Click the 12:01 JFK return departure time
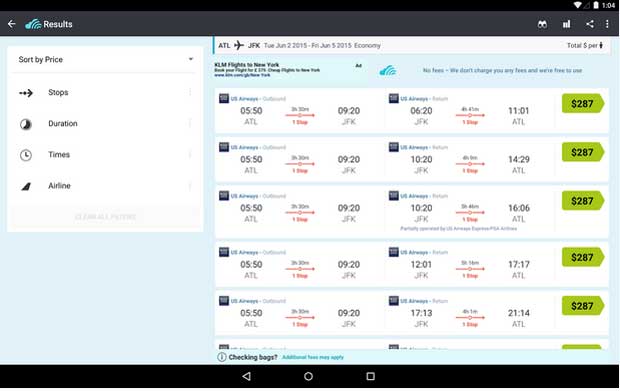Viewport: 620px width, 391px height. point(421,265)
